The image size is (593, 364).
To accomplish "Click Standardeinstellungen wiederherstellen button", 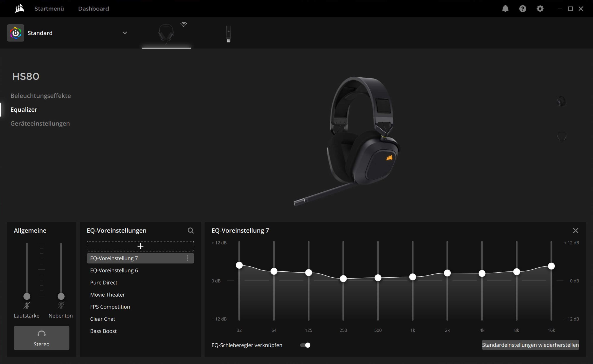I will tap(530, 345).
